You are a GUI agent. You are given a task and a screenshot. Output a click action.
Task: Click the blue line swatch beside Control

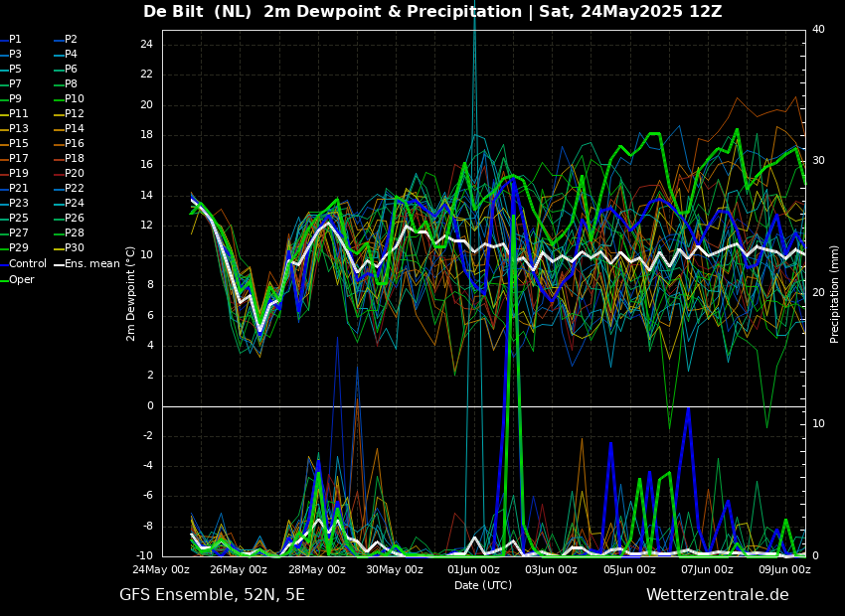click(x=4, y=264)
